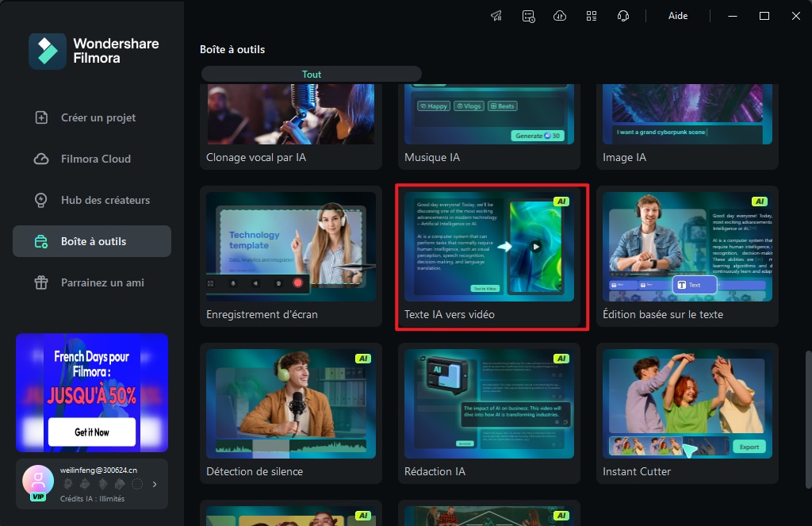This screenshot has width=812, height=526.
Task: Launch Édition basée sur le texte
Action: (688, 256)
